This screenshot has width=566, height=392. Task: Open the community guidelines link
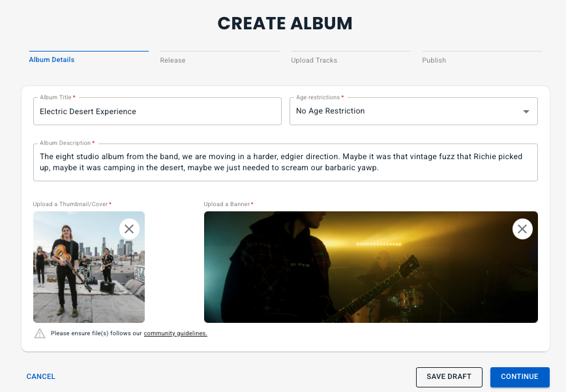175,333
